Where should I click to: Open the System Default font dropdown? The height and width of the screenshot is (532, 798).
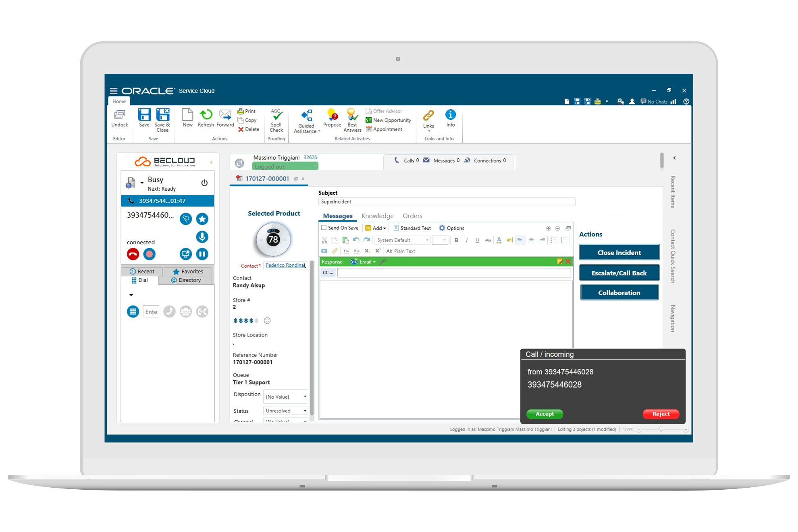coord(402,240)
